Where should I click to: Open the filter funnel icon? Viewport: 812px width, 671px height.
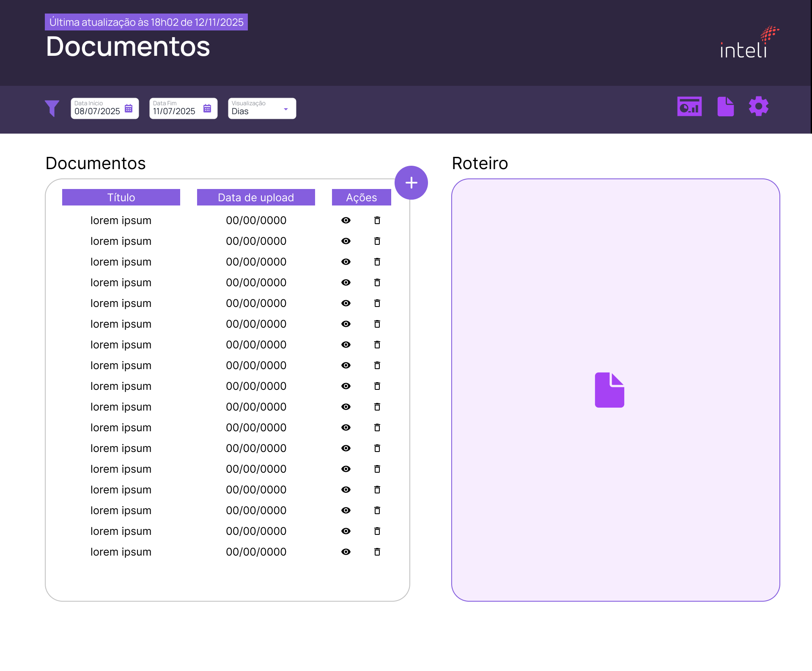[x=52, y=108]
